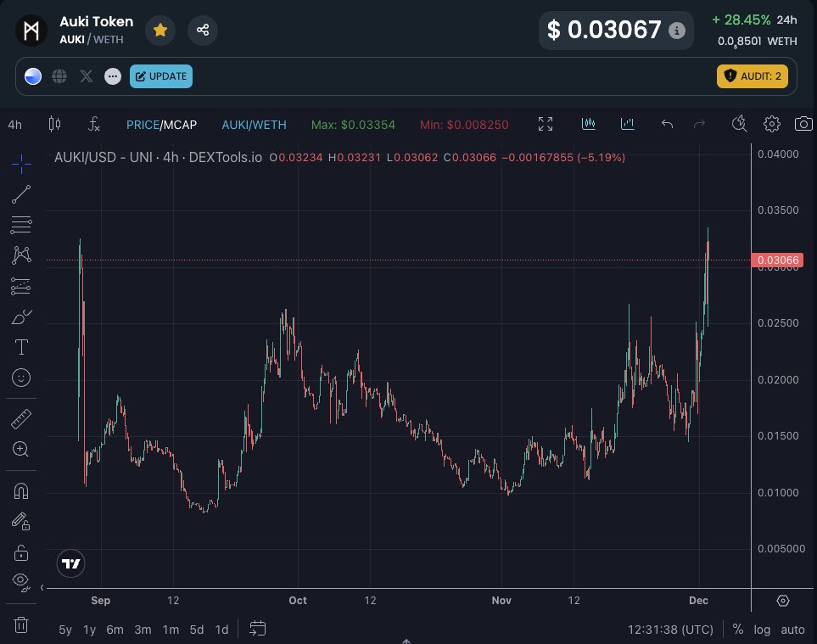The width and height of the screenshot is (817, 644).
Task: Open the chart settings gear
Action: (772, 124)
